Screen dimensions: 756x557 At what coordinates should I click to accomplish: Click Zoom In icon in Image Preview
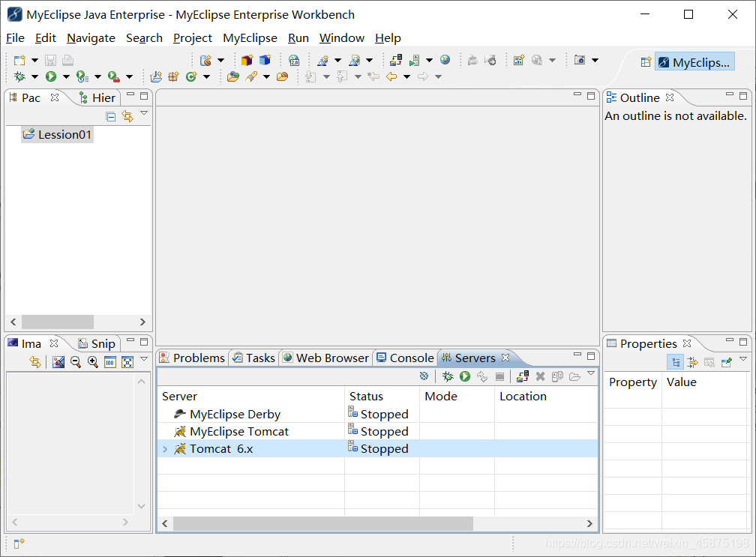click(92, 362)
